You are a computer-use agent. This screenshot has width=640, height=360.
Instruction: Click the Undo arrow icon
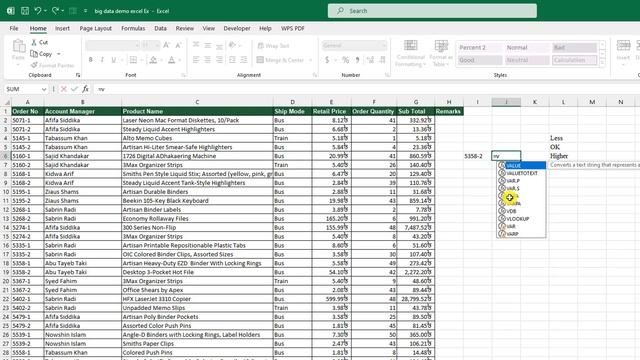click(x=38, y=11)
